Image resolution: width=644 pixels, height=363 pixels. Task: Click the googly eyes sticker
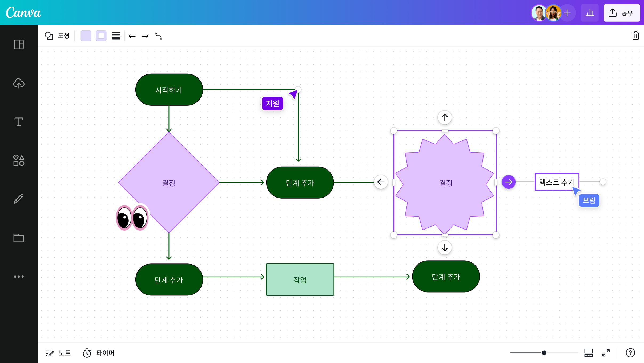point(132,218)
